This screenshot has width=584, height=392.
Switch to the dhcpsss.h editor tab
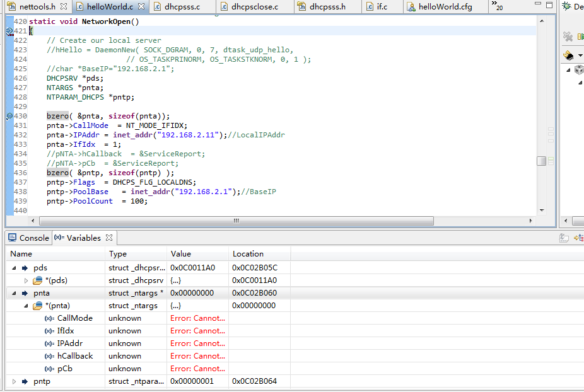pyautogui.click(x=327, y=7)
